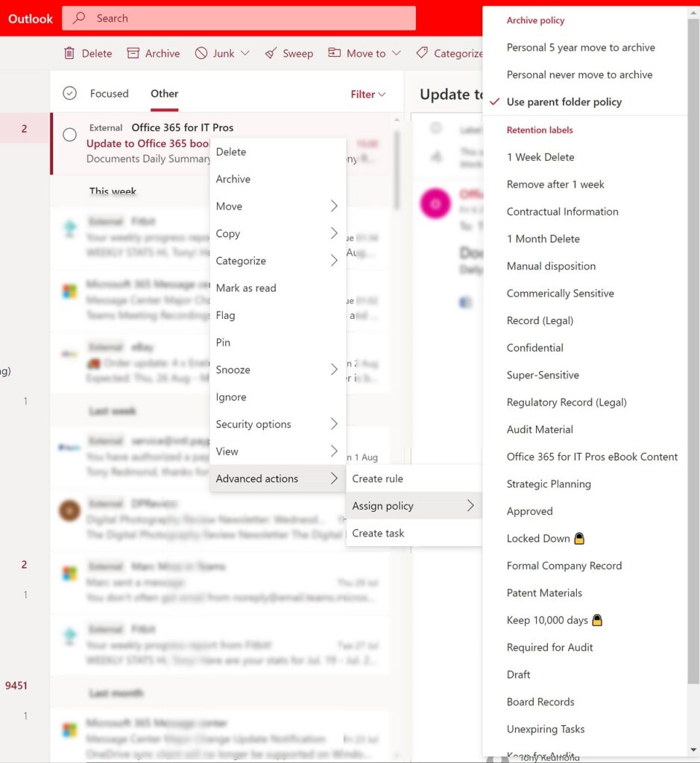Choose Delete in the context menu
The width and height of the screenshot is (700, 763).
coord(278,152)
